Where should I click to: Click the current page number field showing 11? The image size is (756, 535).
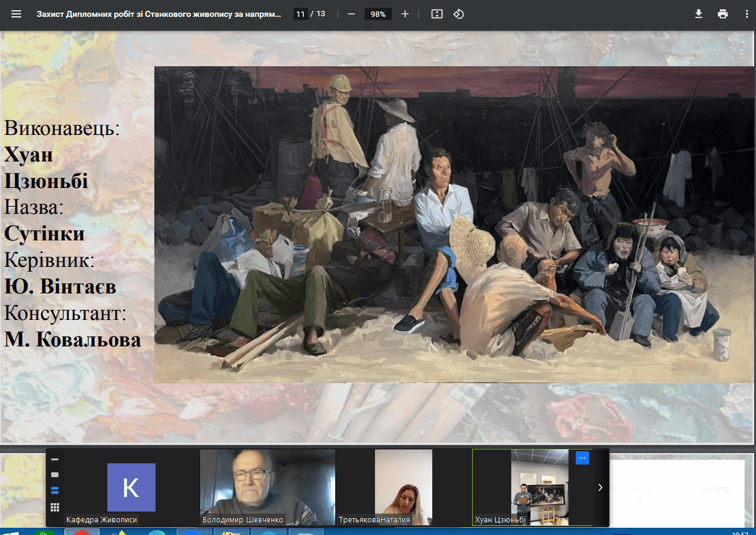click(301, 14)
